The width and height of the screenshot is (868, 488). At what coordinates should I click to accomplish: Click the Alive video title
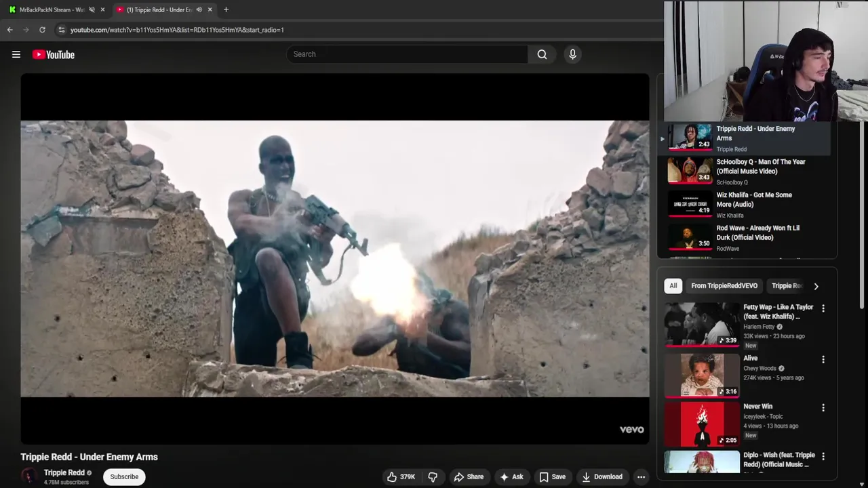tap(750, 359)
